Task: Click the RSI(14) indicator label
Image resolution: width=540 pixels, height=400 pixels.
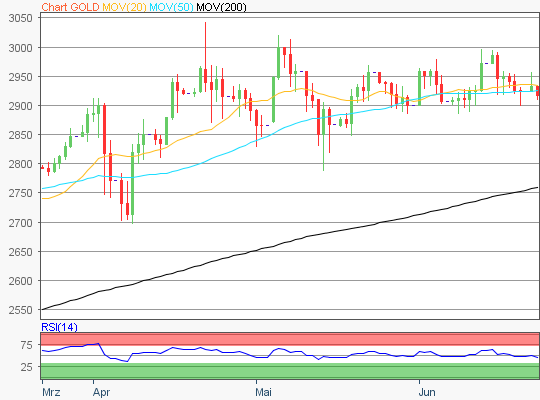Action: (x=59, y=327)
